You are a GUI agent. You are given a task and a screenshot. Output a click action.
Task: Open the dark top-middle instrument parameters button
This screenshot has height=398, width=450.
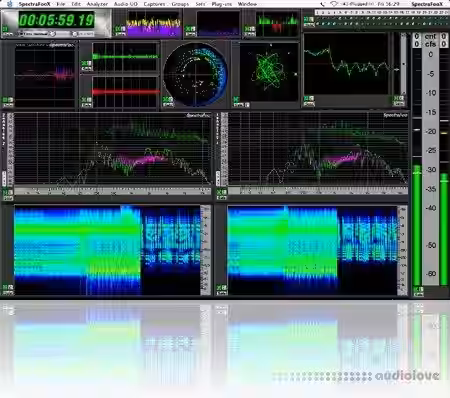191,34
